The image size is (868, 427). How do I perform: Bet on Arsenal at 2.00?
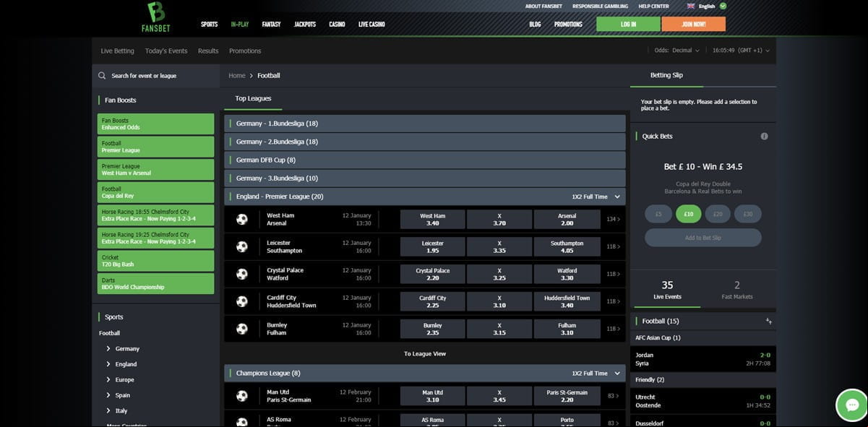click(567, 220)
